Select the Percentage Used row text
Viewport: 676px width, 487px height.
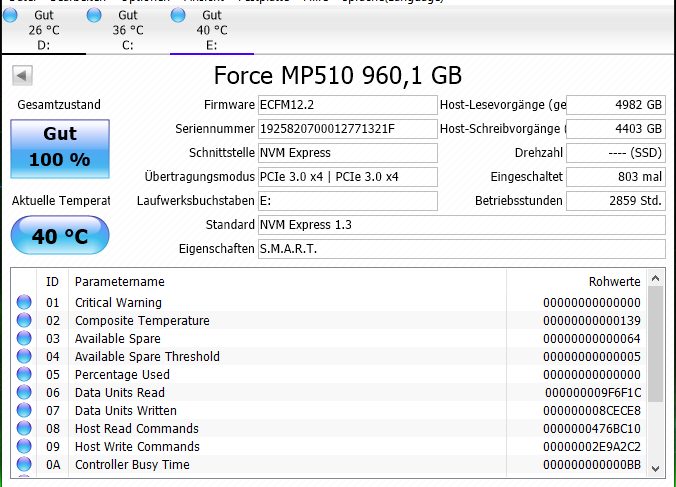pos(122,375)
